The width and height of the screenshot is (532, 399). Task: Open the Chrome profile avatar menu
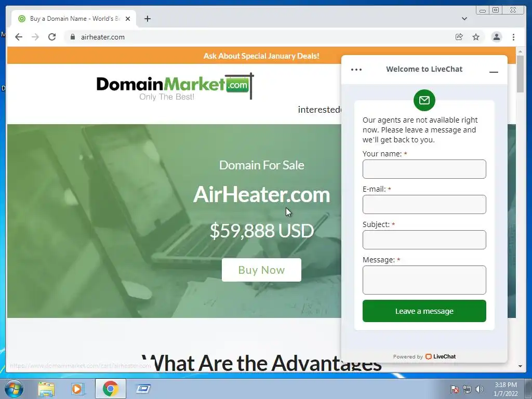click(496, 37)
